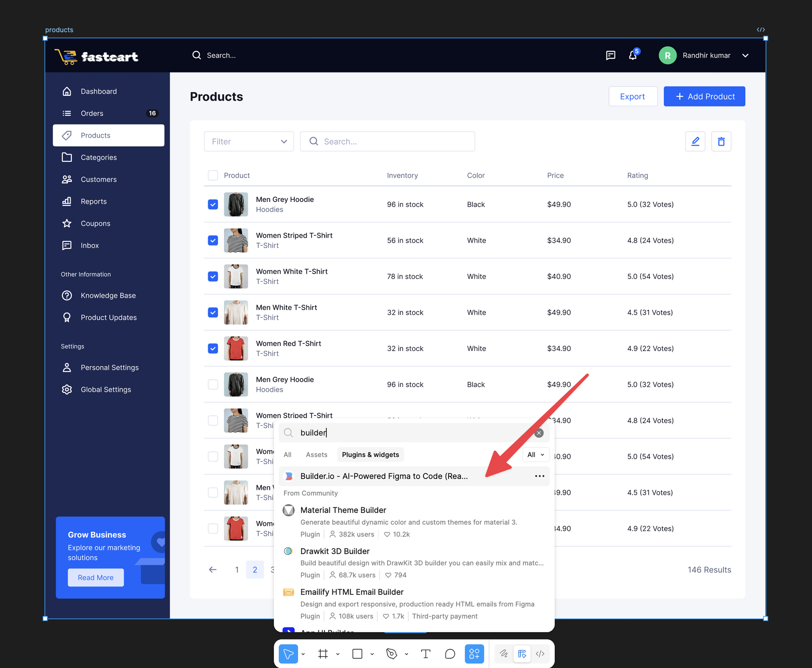Click the Export button
The height and width of the screenshot is (668, 812).
(633, 96)
